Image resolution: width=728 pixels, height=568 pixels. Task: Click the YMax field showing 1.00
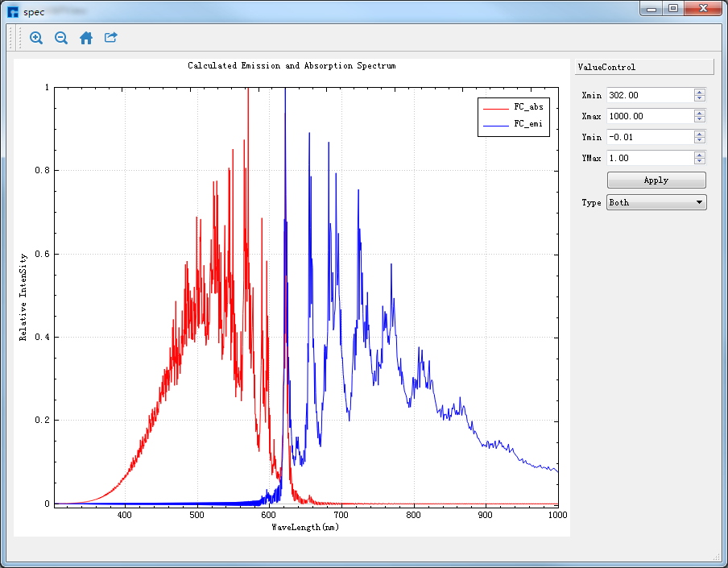pos(649,158)
